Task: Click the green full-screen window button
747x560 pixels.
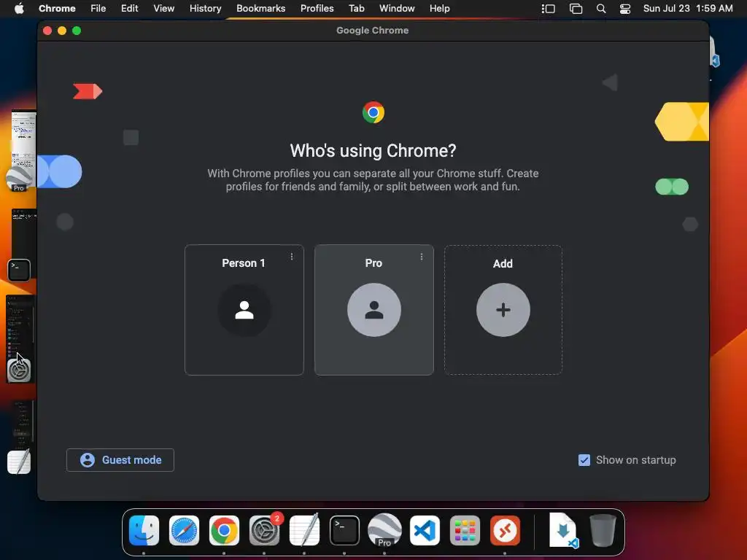Action: pos(76,31)
